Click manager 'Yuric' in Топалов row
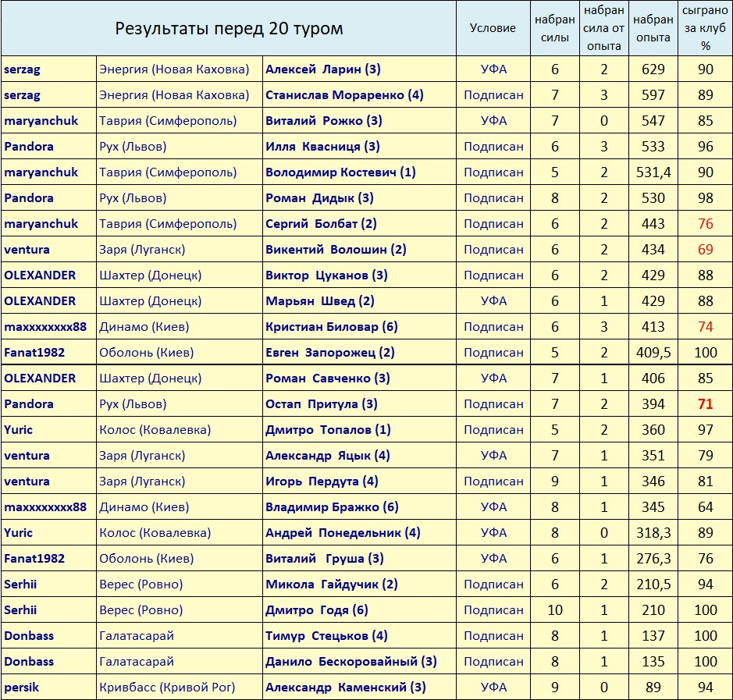The height and width of the screenshot is (700, 733). click(x=18, y=429)
